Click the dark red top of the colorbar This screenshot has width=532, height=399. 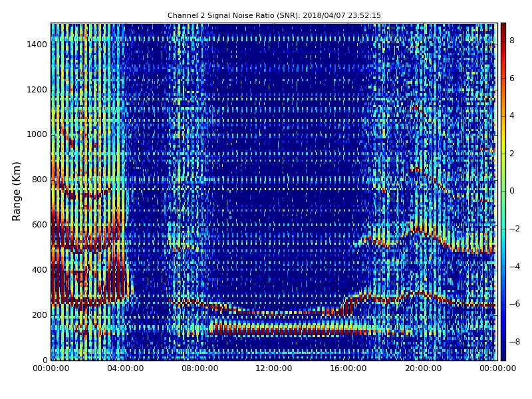[503, 29]
